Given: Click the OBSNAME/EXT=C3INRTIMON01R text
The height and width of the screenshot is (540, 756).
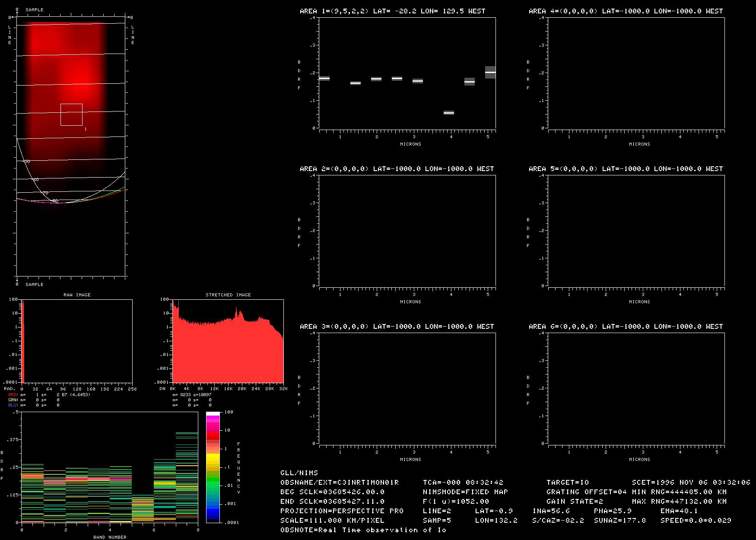Looking at the screenshot, I should 339,482.
